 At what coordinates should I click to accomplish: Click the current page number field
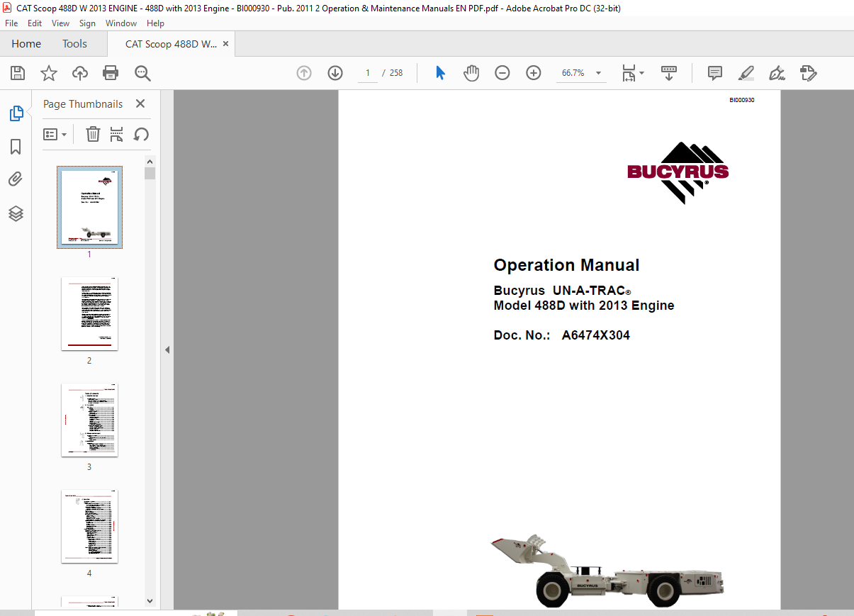[x=368, y=73]
